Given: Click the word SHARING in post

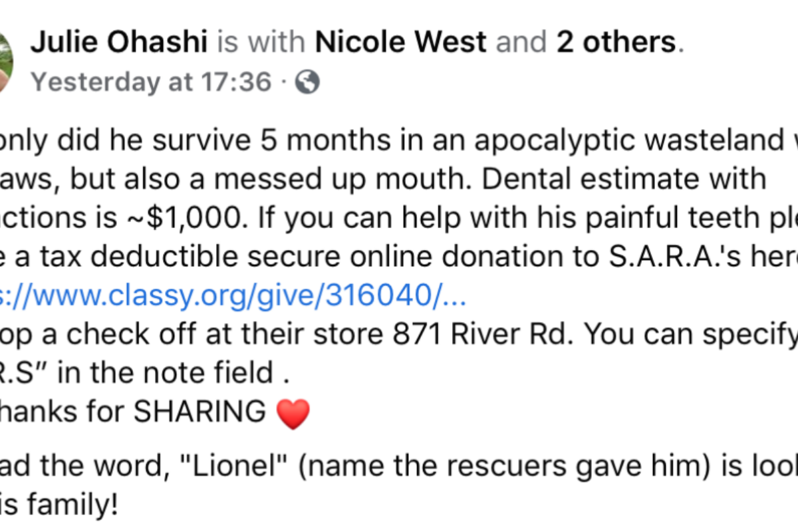Looking at the screenshot, I should pos(199,412).
